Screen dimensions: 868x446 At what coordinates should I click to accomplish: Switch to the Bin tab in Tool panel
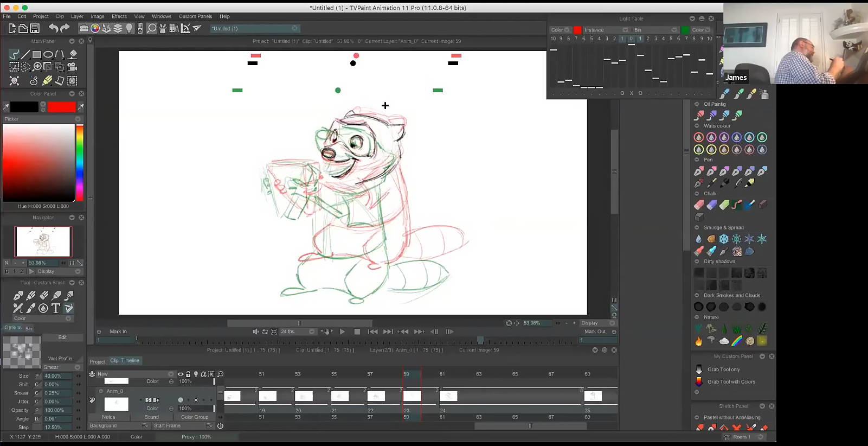29,329
